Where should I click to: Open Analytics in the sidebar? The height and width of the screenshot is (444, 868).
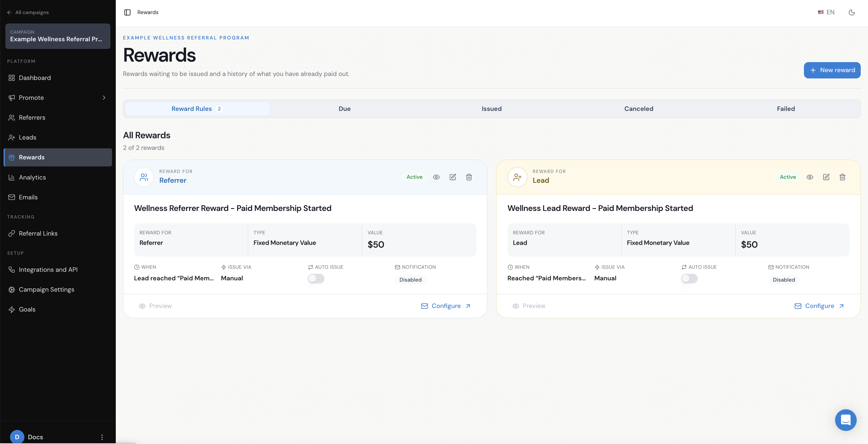pos(58,177)
